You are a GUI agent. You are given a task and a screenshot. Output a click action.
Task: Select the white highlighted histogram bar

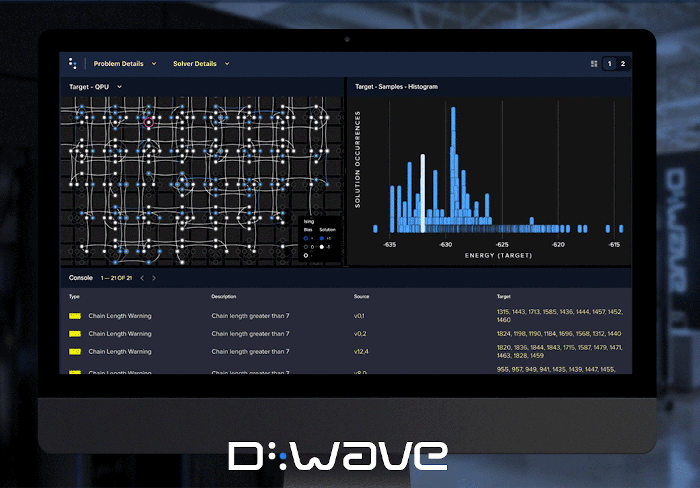pos(422,193)
